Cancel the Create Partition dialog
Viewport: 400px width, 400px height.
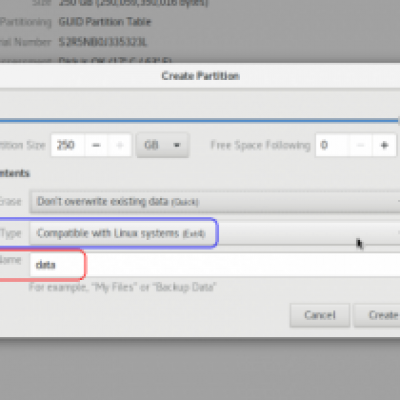(x=320, y=315)
